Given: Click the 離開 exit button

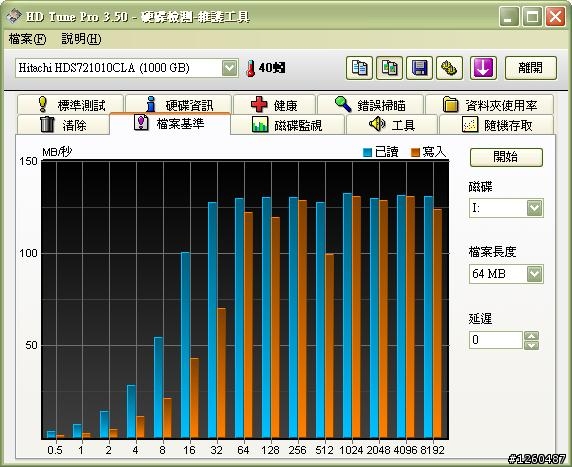Looking at the screenshot, I should tap(531, 68).
